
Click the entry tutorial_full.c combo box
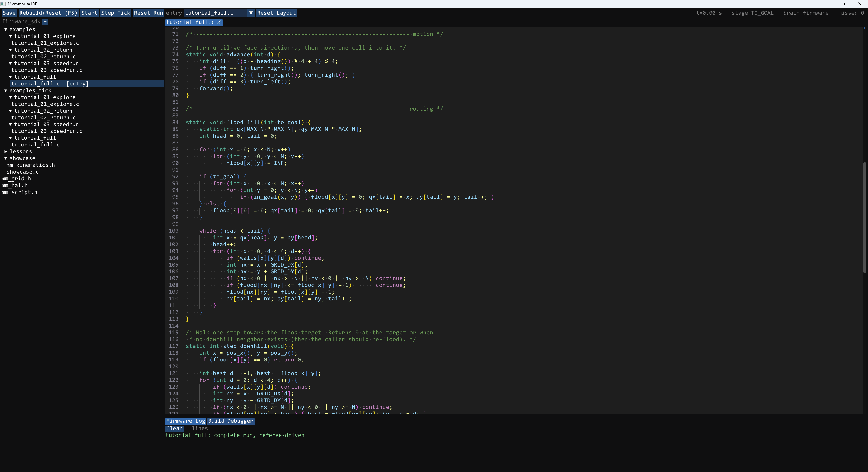click(219, 13)
